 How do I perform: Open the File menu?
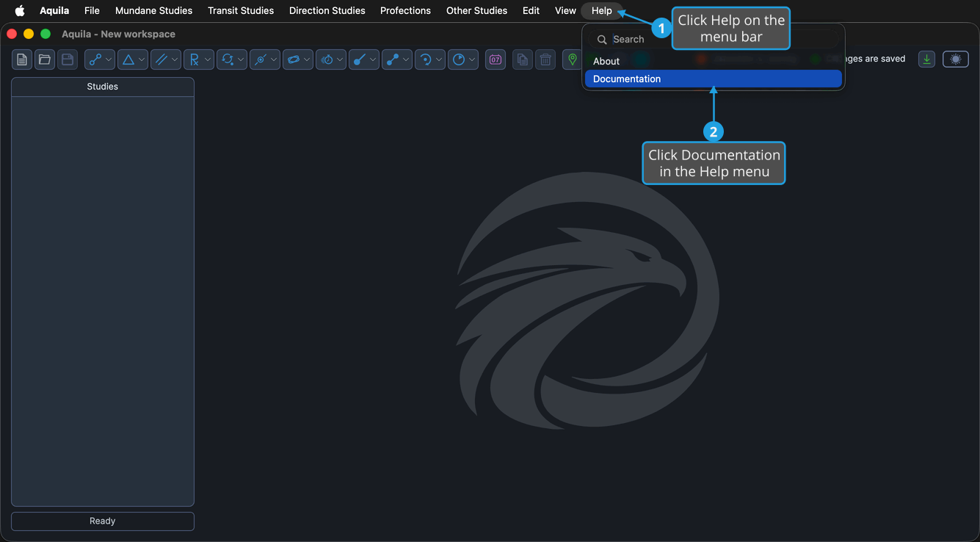point(92,11)
